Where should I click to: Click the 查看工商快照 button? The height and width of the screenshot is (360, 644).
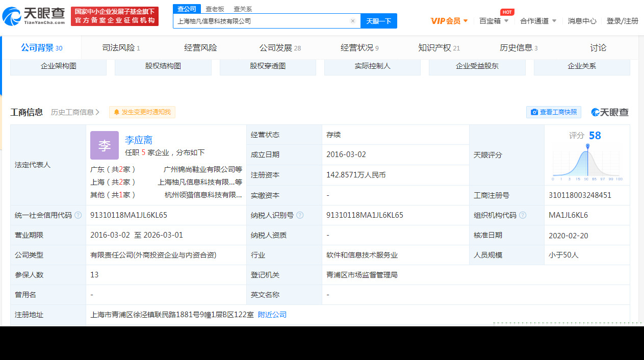point(554,112)
